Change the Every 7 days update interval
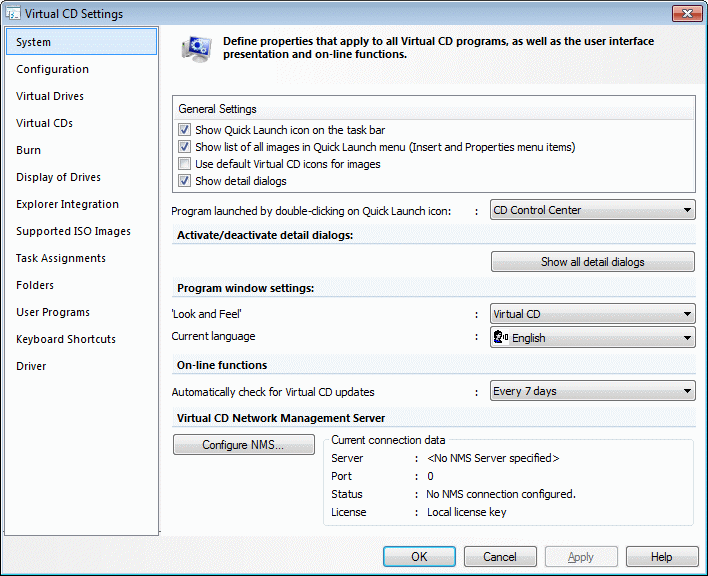 [592, 391]
